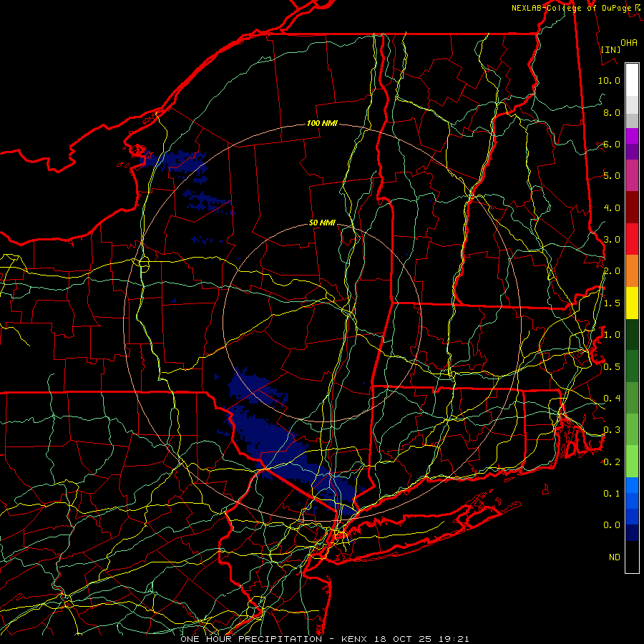Click the '50 NMI' range ring label
Image resolution: width=644 pixels, height=644 pixels.
322,223
